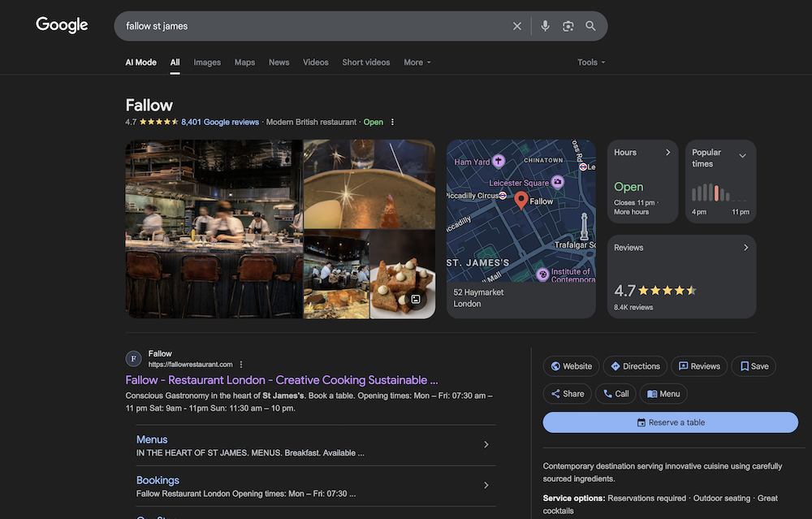The width and height of the screenshot is (812, 519).
Task: Open 8,401 Google reviews link
Action: click(220, 122)
